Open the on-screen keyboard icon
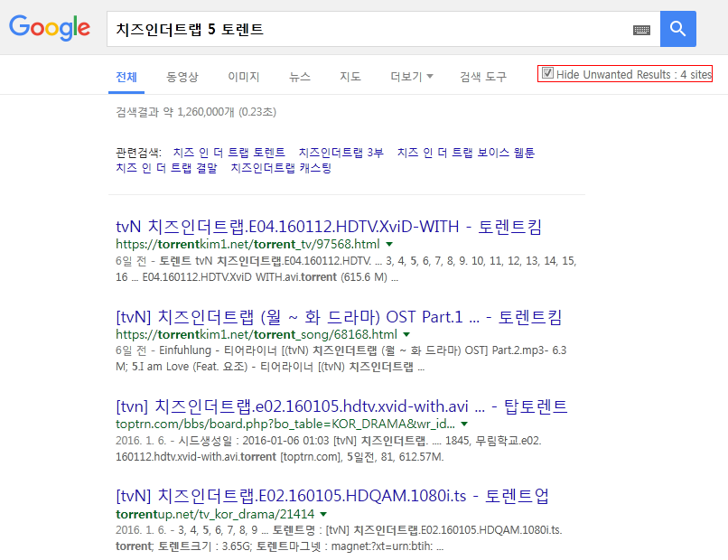This screenshot has height=560, width=728. pos(641,30)
